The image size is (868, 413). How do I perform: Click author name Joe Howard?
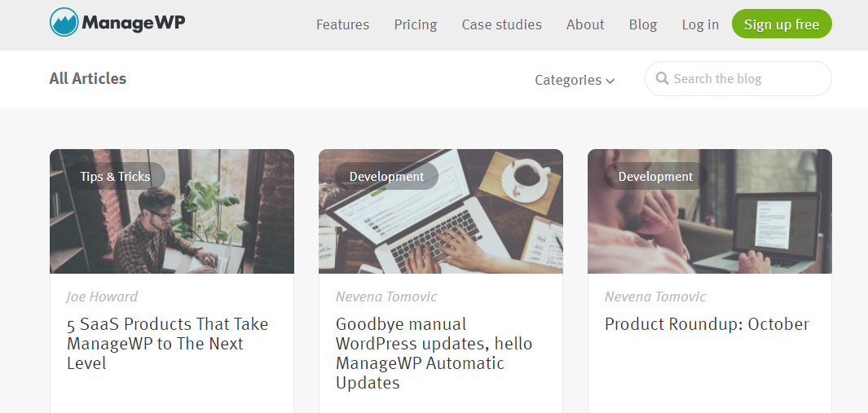102,297
